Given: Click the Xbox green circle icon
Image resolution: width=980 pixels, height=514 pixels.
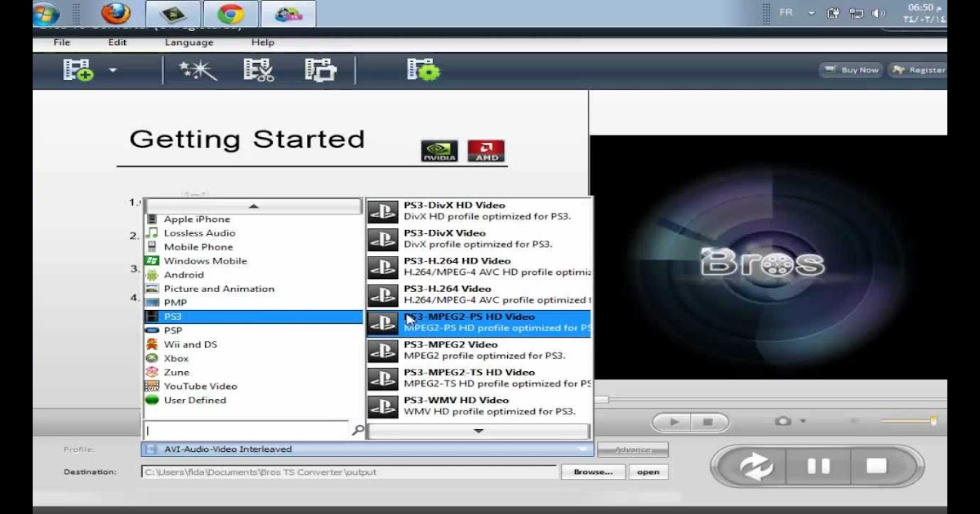Looking at the screenshot, I should tap(151, 358).
